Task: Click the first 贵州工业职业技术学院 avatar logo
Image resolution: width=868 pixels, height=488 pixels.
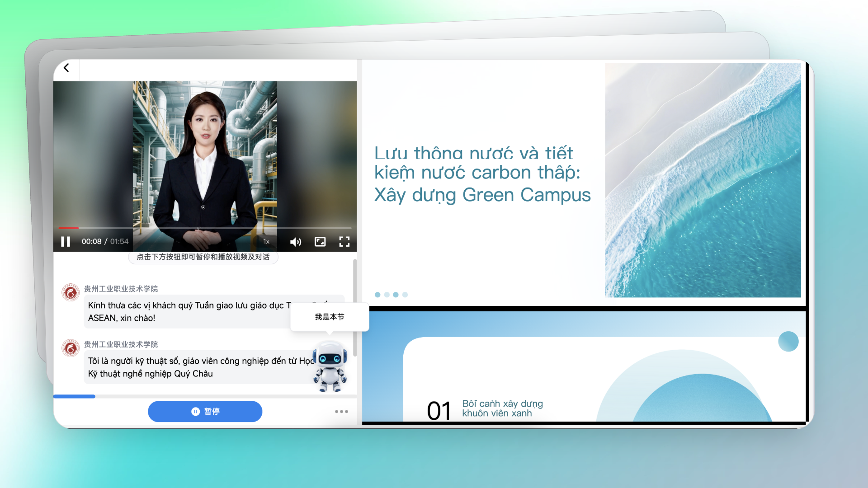Action: [x=71, y=293]
